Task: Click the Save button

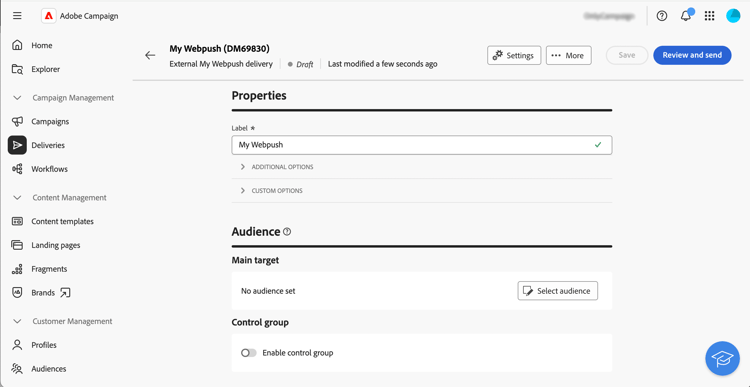Action: pyautogui.click(x=627, y=55)
